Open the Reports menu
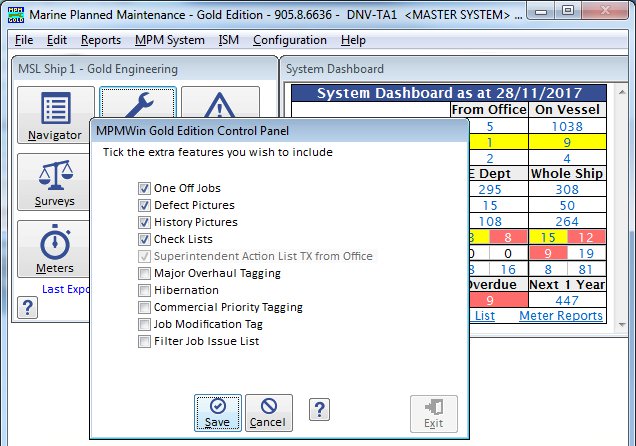636x446 pixels. [101, 40]
